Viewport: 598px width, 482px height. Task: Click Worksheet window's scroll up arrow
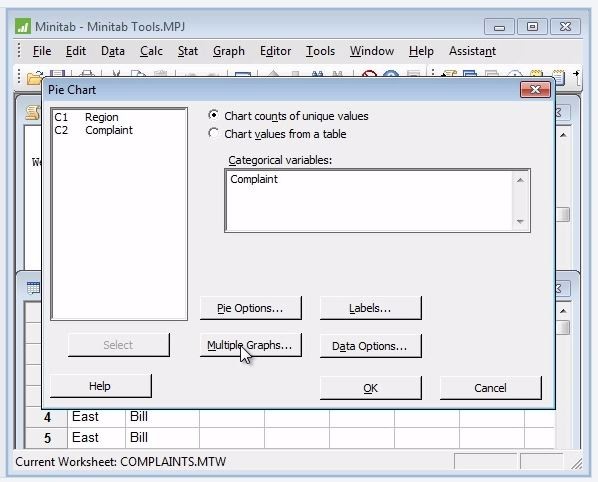(x=563, y=311)
